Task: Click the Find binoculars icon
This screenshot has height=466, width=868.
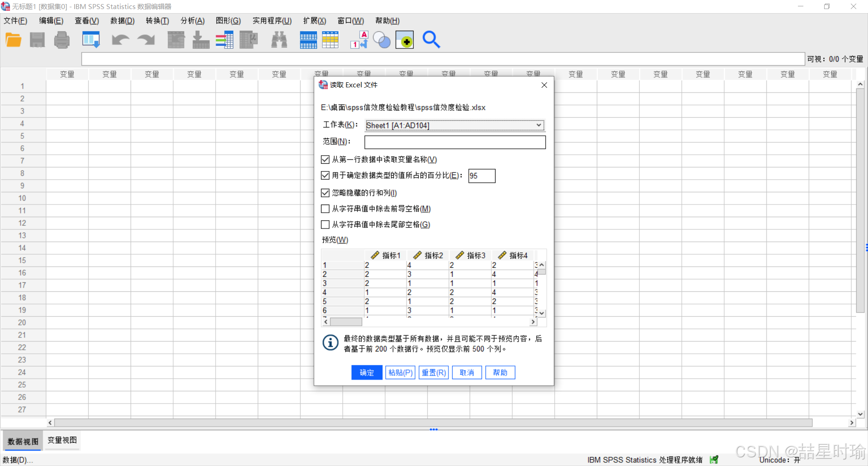Action: click(279, 40)
